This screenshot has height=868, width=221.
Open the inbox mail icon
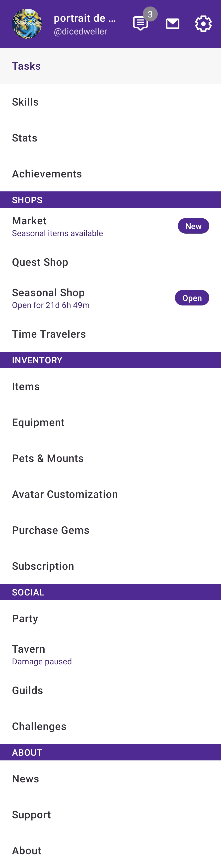point(173,24)
